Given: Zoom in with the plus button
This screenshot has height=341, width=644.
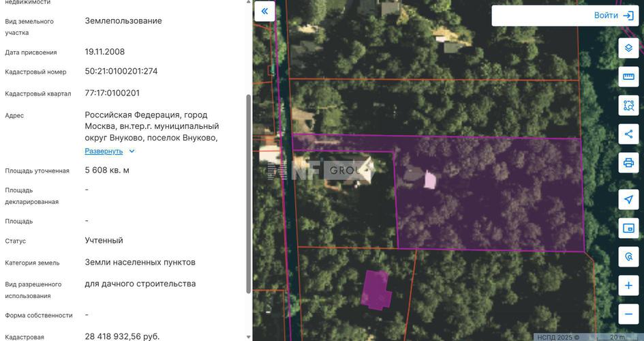Looking at the screenshot, I should (628, 285).
